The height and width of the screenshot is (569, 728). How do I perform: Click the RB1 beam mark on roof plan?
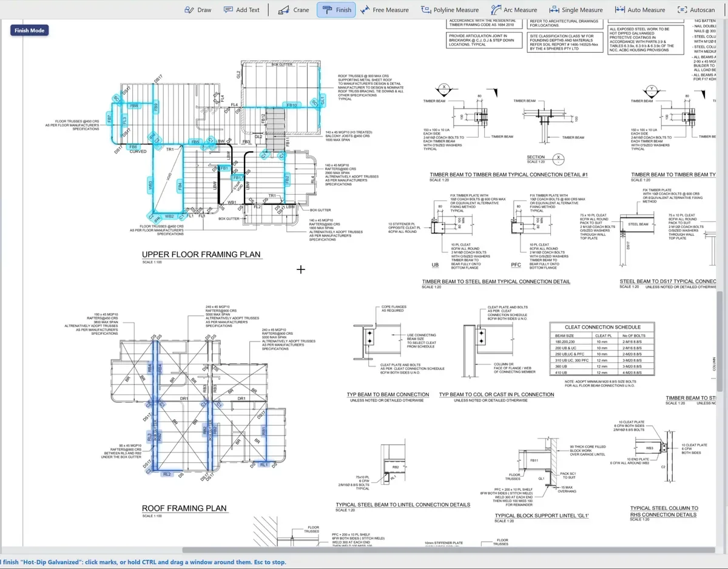264,431
